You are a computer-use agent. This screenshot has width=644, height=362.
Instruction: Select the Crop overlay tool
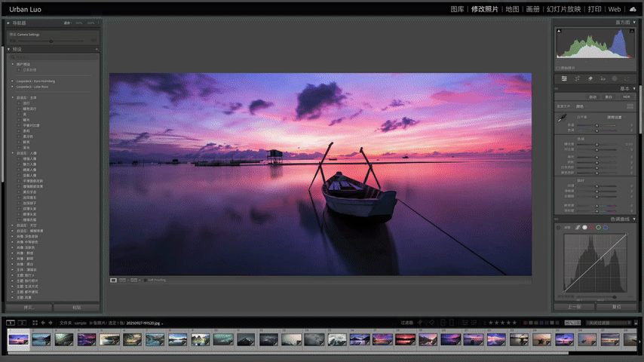(577, 78)
